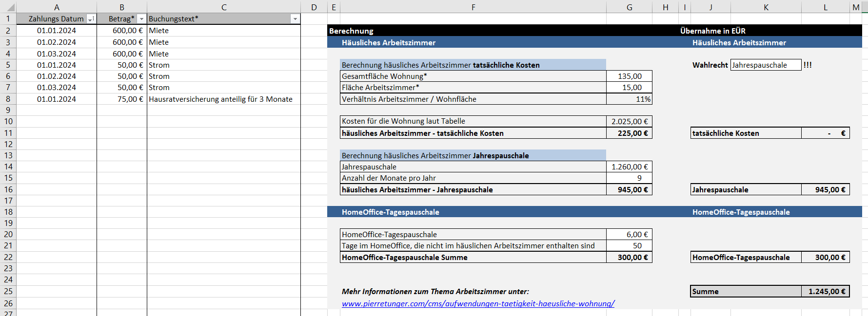
Task: Open the pierretunger.com hyperlink
Action: pyautogui.click(x=478, y=303)
